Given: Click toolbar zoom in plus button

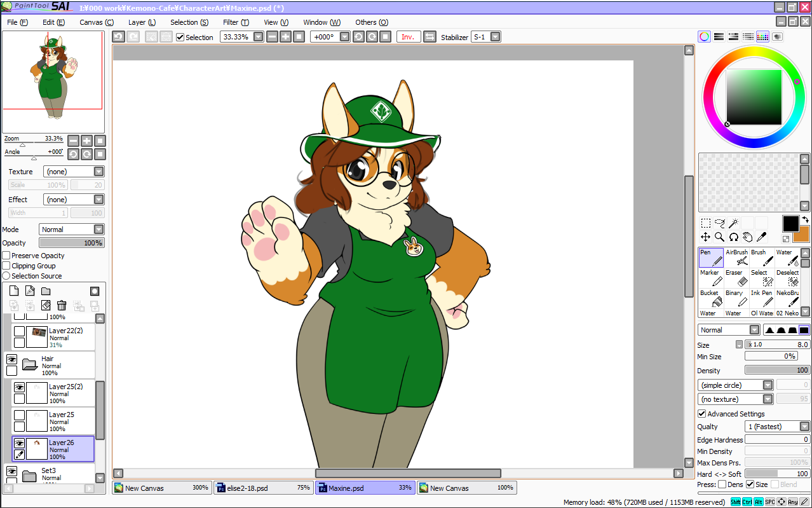Looking at the screenshot, I should click(285, 37).
